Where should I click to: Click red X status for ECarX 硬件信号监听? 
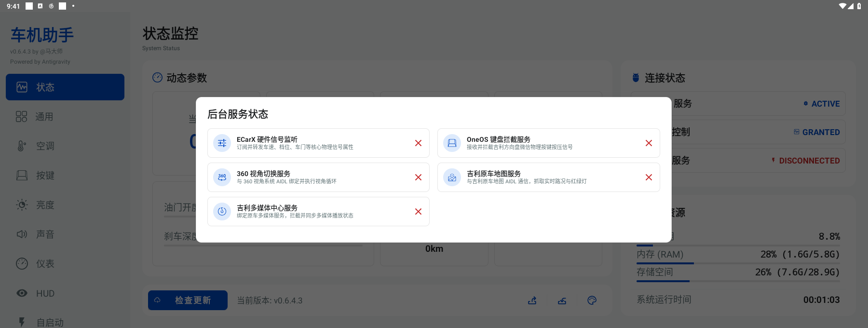418,143
